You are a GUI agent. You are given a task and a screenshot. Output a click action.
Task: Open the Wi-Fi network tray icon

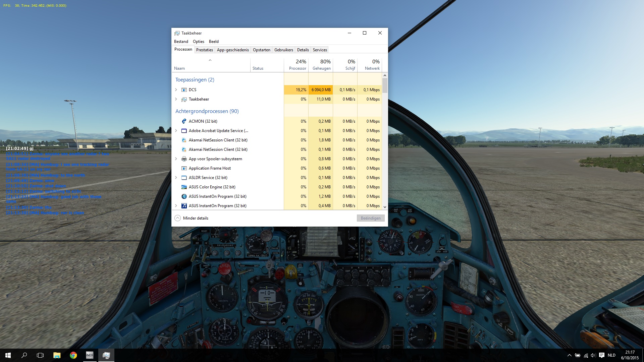pyautogui.click(x=586, y=355)
